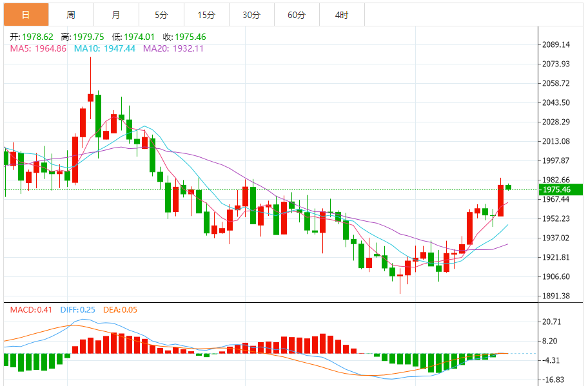Screen dimensions: 588x386
Task: Click the 8.20 MACD axis label
Action: (x=550, y=341)
